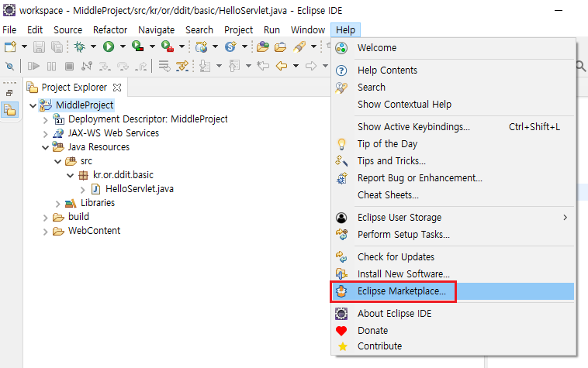The width and height of the screenshot is (588, 368).
Task: Choose Show Active Keybindings item
Action: point(454,127)
